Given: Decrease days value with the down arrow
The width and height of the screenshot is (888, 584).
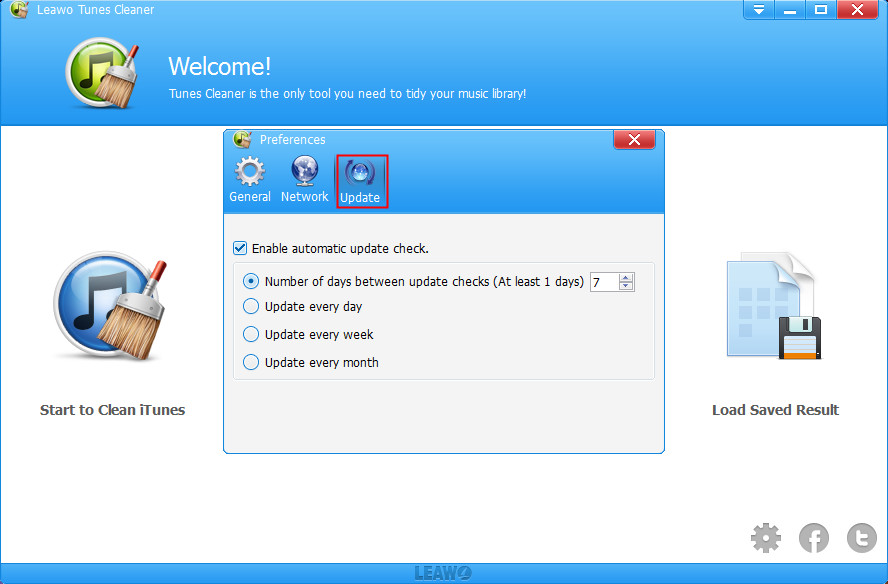Looking at the screenshot, I should 626,287.
